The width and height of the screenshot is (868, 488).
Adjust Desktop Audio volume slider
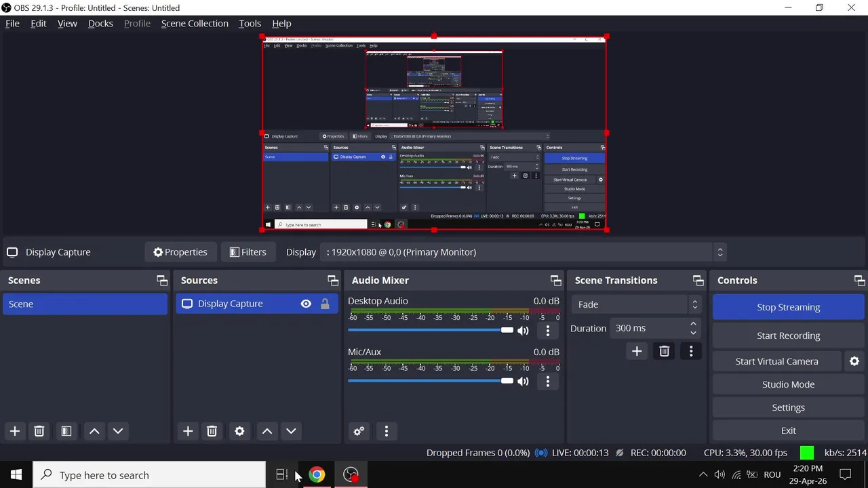431,330
